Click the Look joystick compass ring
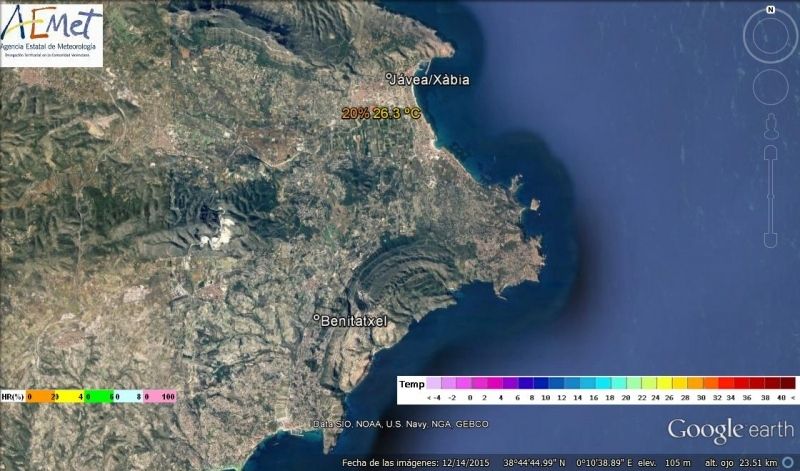The height and width of the screenshot is (471, 800). [x=770, y=36]
